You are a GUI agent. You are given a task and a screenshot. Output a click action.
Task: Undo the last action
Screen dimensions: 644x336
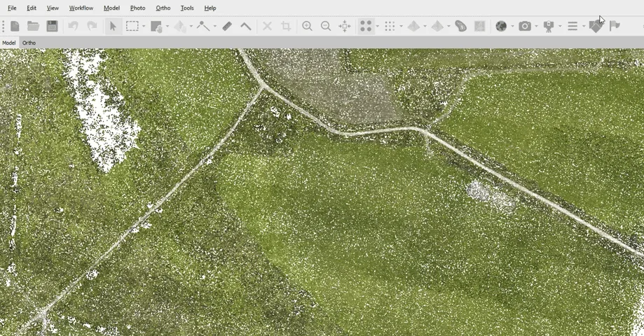73,27
